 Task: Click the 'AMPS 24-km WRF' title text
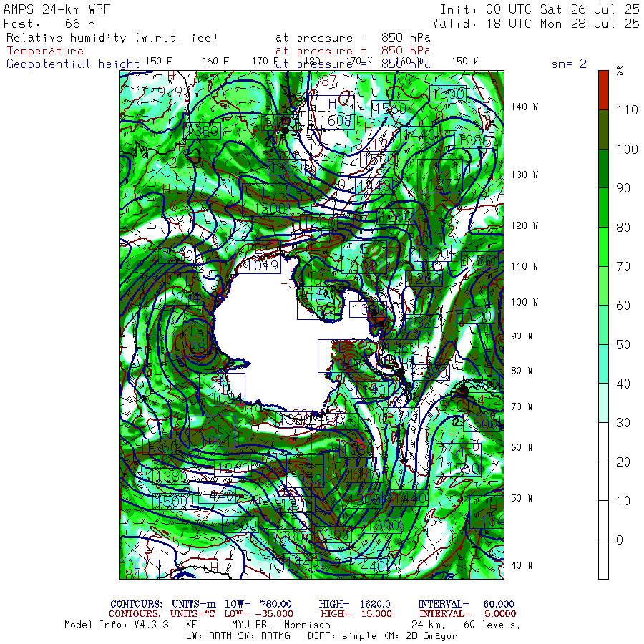point(57,9)
